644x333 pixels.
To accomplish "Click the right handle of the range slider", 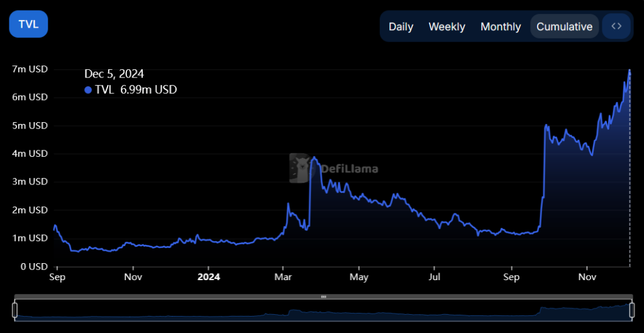I will click(631, 310).
